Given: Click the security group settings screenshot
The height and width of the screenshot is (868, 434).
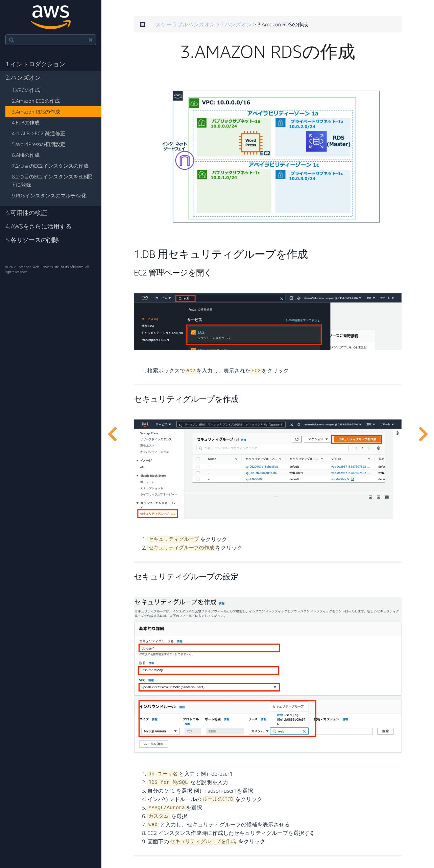Looking at the screenshot, I should coord(268,675).
